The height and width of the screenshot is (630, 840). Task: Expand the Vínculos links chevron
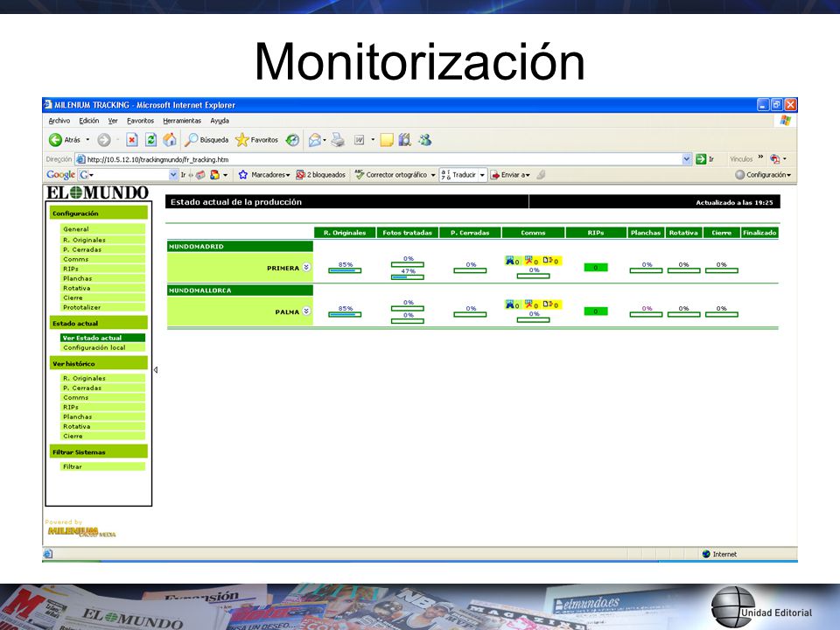760,157
